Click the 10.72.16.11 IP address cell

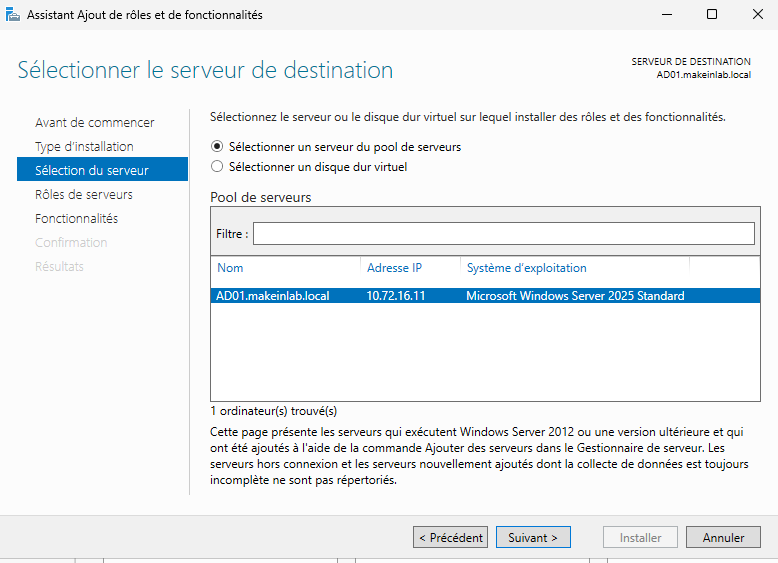pyautogui.click(x=394, y=296)
